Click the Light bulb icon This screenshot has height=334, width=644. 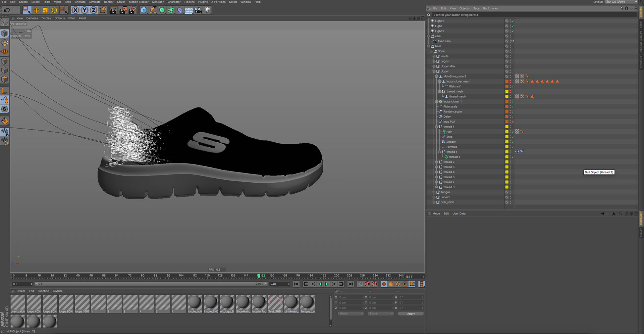207,10
